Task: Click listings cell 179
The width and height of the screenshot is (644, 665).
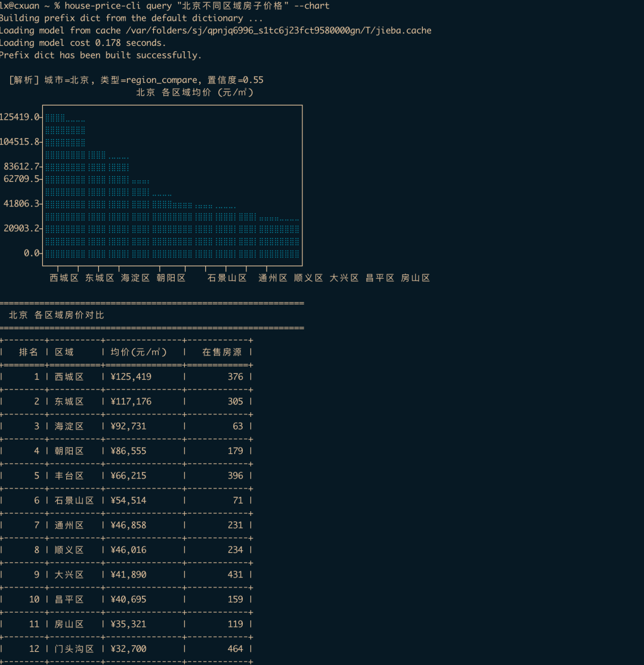Action: click(x=236, y=451)
